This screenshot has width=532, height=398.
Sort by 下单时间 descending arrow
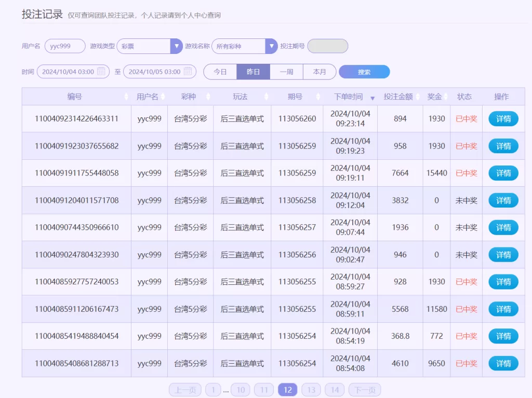(x=372, y=98)
